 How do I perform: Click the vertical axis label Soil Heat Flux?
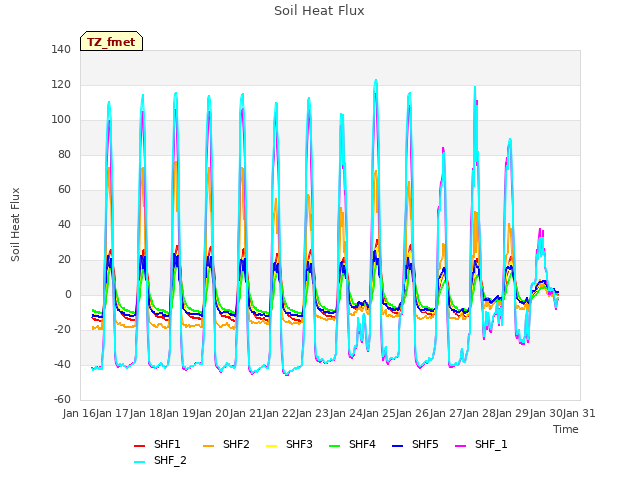(x=15, y=224)
